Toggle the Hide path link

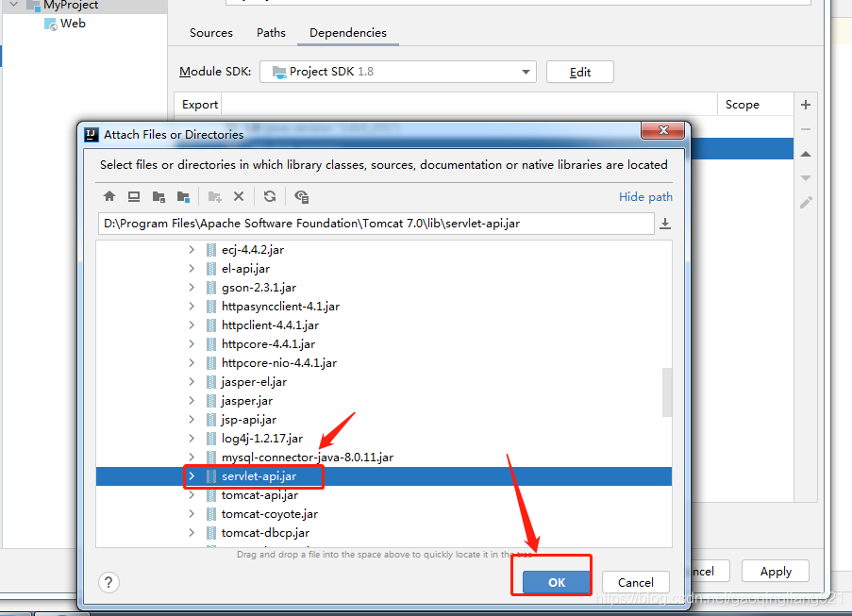pyautogui.click(x=644, y=196)
